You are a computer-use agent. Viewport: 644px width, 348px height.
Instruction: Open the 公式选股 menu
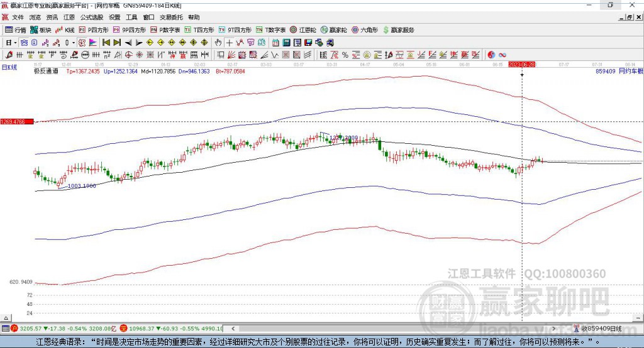pyautogui.click(x=92, y=17)
